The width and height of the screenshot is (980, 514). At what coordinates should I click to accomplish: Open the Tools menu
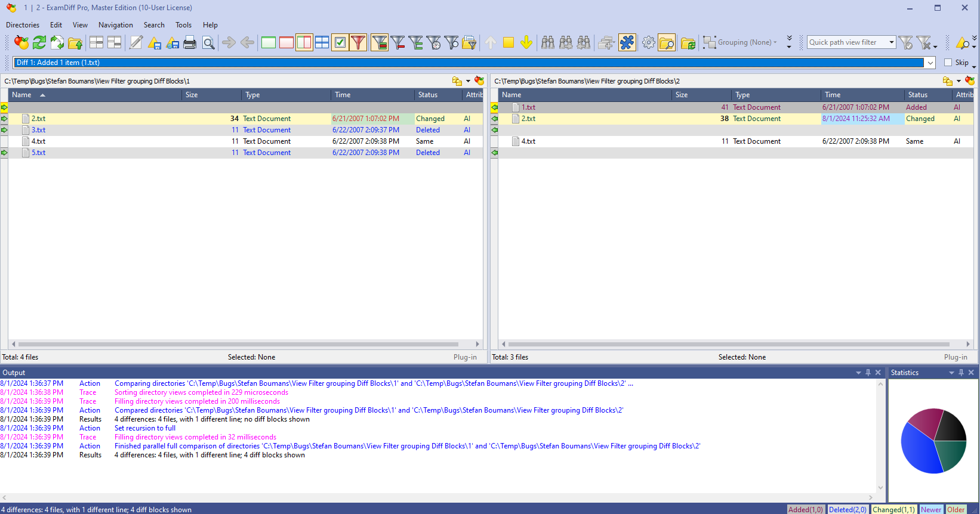pos(184,25)
